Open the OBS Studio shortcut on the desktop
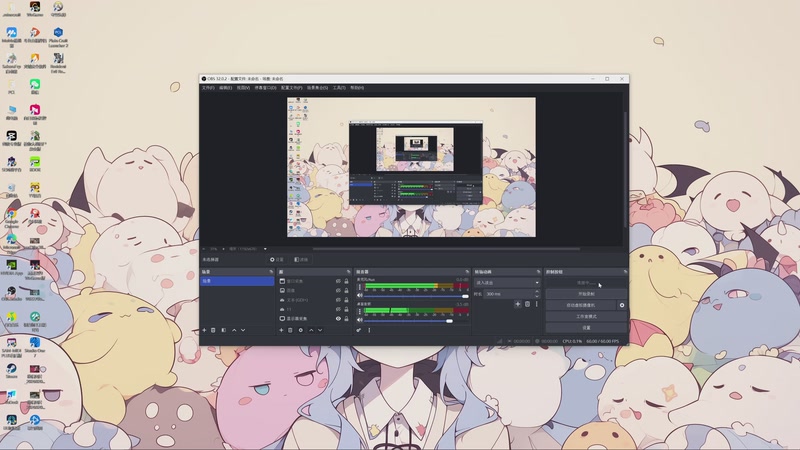This screenshot has width=800, height=450. [11, 293]
